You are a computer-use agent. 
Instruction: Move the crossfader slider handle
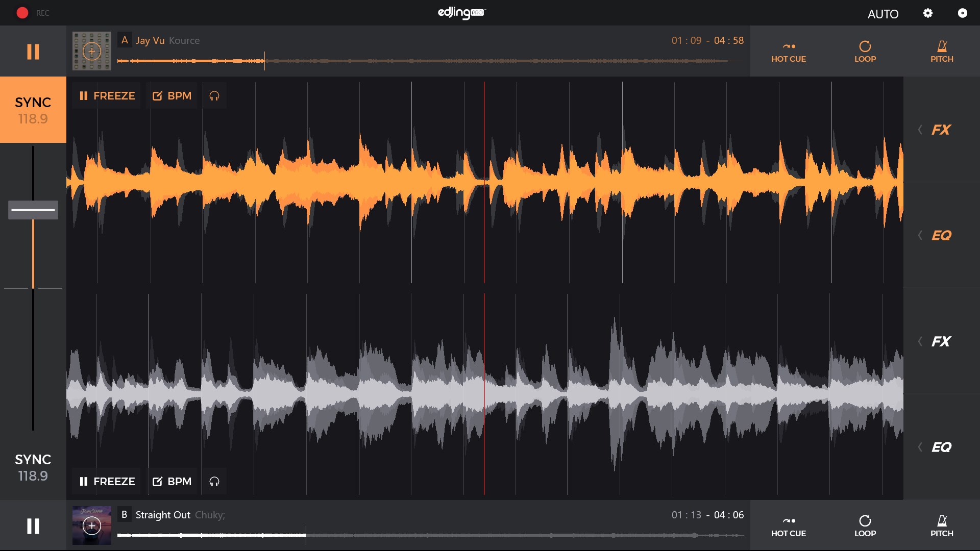click(x=33, y=210)
